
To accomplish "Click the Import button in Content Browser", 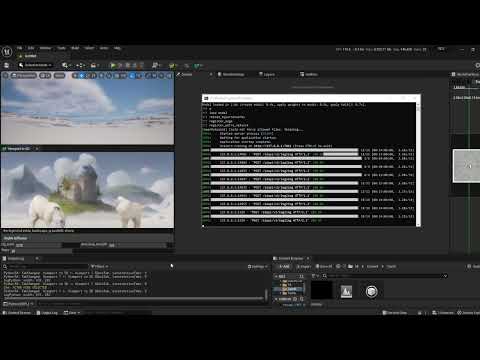I will tap(303, 267).
